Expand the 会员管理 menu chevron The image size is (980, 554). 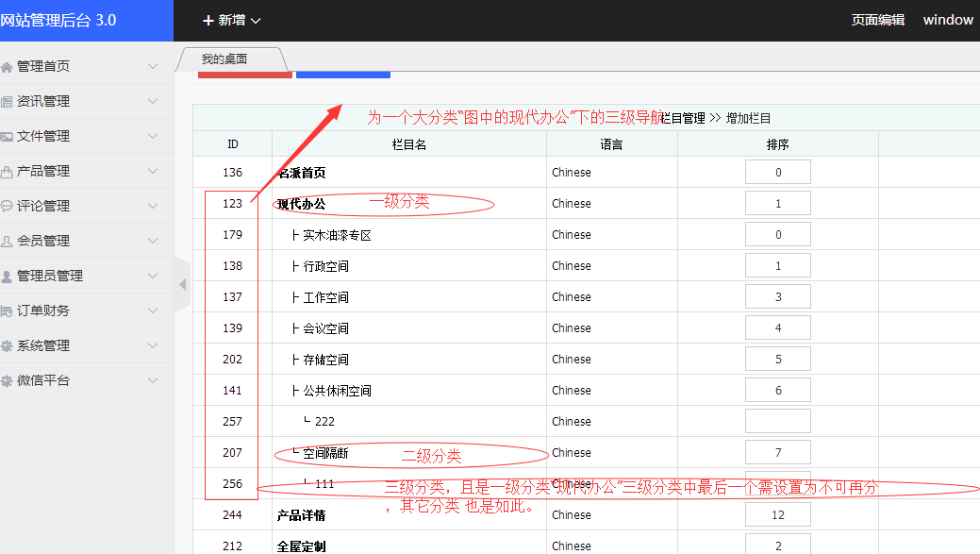[153, 241]
